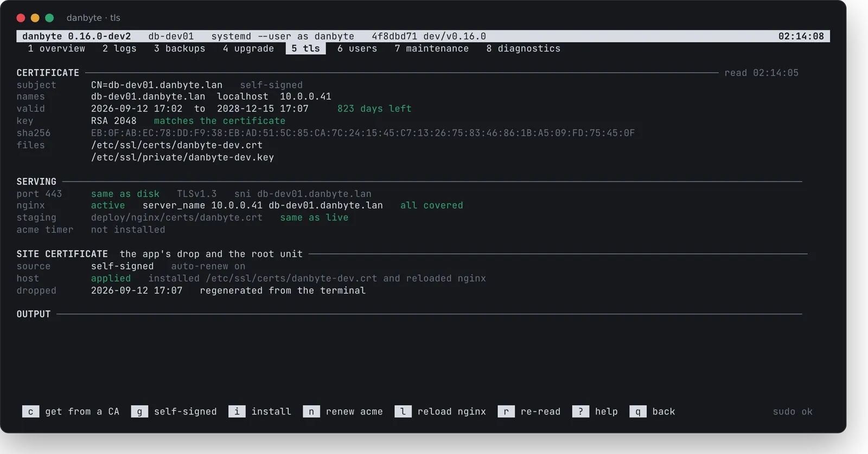Click the 'same as live' staging status
The width and height of the screenshot is (868, 454).
314,217
